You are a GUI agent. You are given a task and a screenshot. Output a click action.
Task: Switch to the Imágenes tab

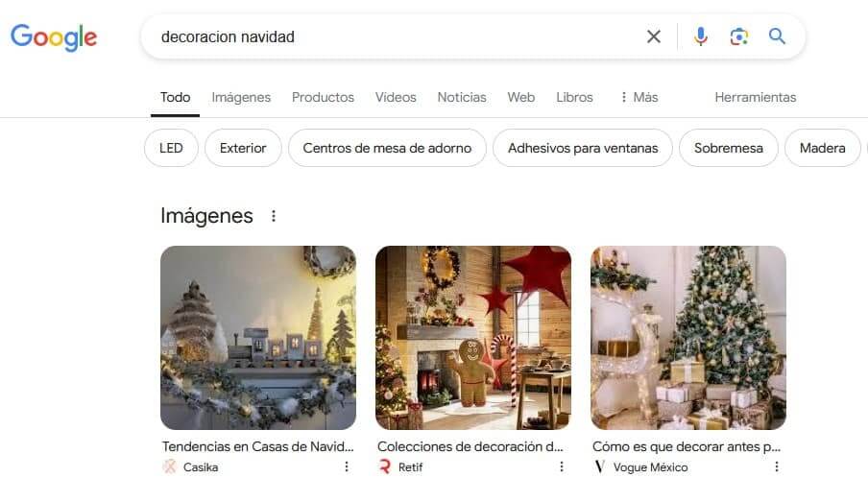[x=241, y=97]
